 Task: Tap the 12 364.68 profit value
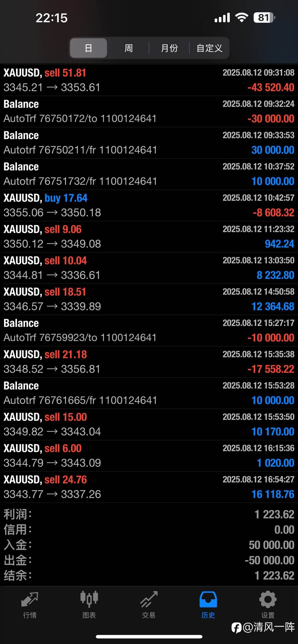273,307
